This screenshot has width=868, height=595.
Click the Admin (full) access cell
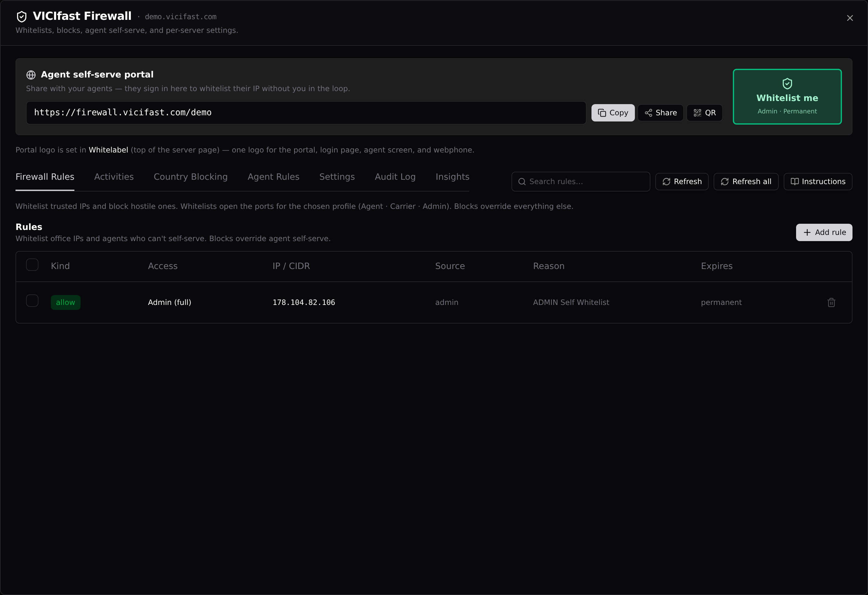tap(170, 302)
